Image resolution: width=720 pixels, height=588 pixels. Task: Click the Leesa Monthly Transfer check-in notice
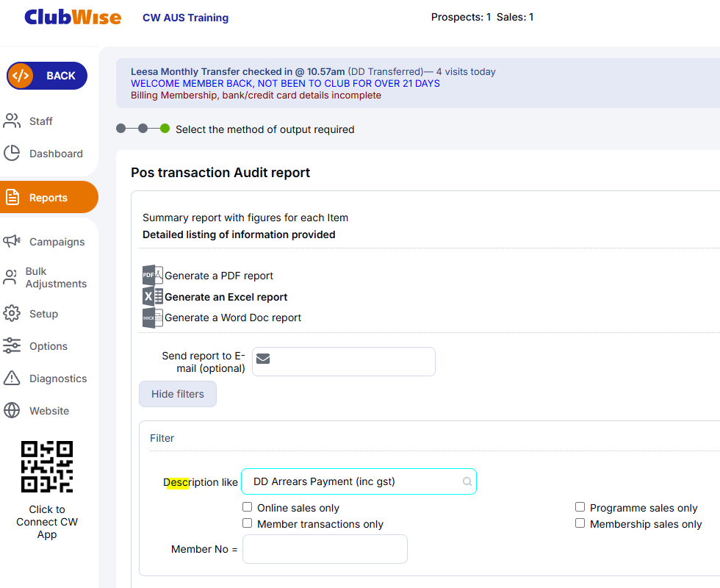pyautogui.click(x=313, y=72)
